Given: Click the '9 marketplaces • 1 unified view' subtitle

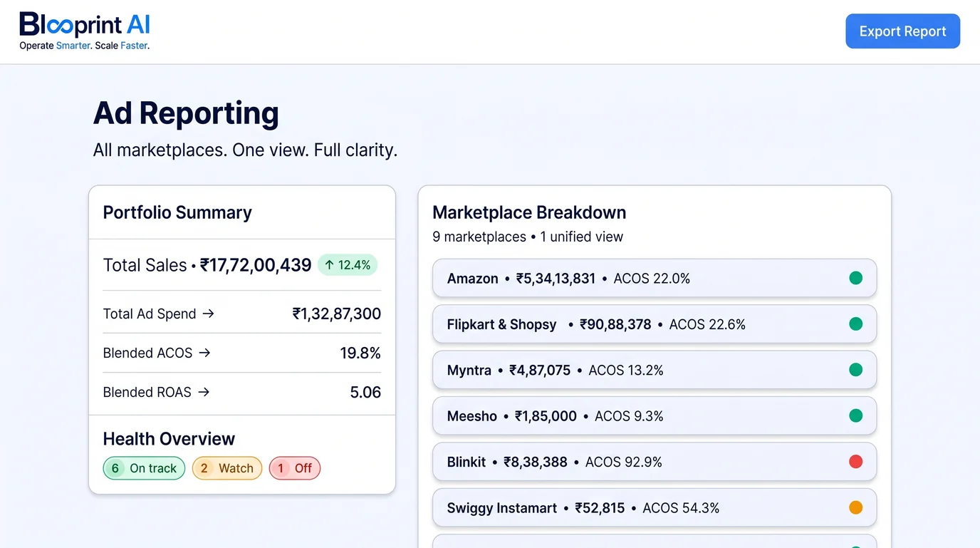Looking at the screenshot, I should coord(528,237).
